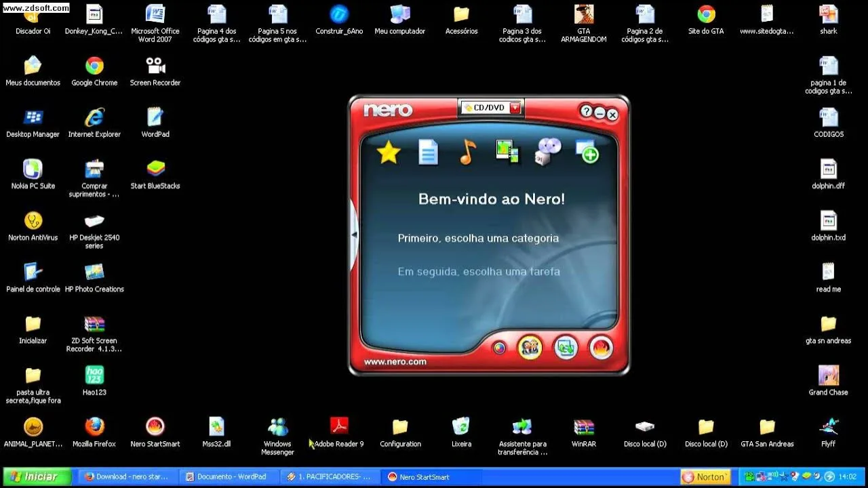This screenshot has height=488, width=868.
Task: Click the green arrows update icon in Nero
Action: (566, 348)
